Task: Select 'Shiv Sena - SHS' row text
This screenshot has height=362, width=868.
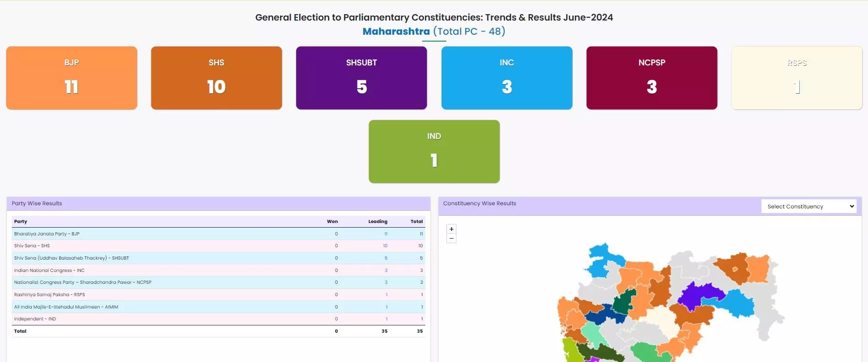Action: point(32,246)
